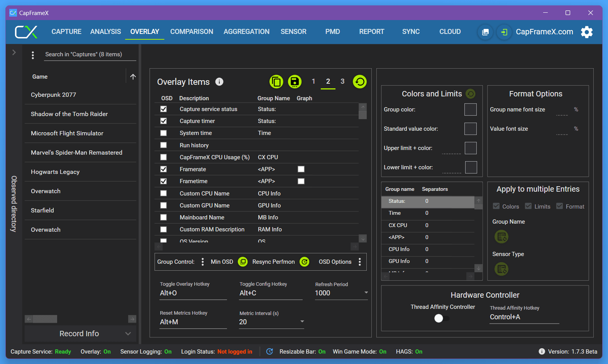Click the Upper limit value field

point(451,149)
